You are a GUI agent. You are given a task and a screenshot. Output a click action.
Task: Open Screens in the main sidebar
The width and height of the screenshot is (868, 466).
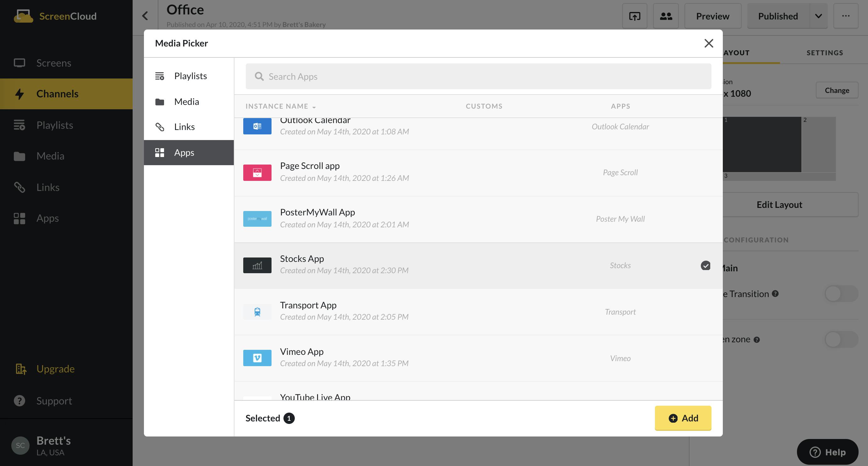pyautogui.click(x=66, y=63)
